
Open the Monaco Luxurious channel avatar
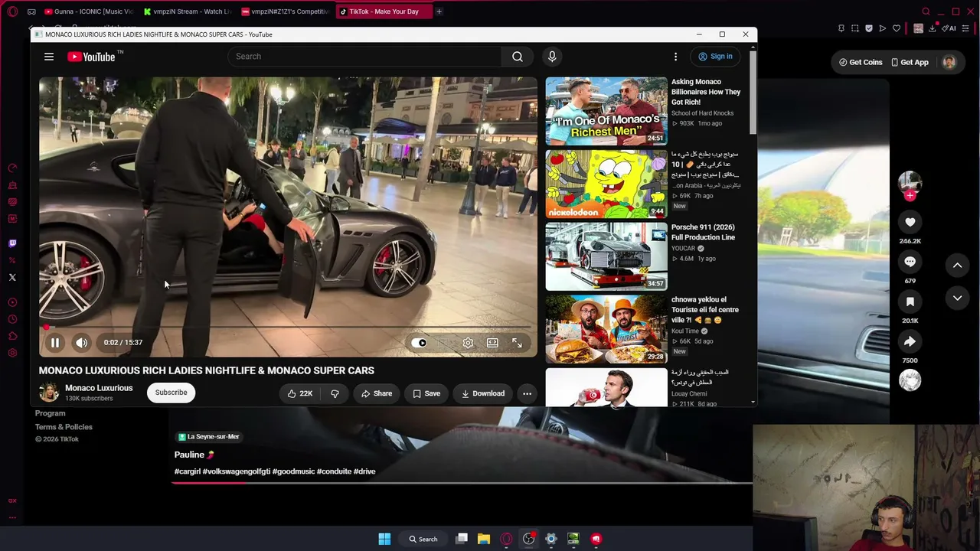pyautogui.click(x=49, y=393)
